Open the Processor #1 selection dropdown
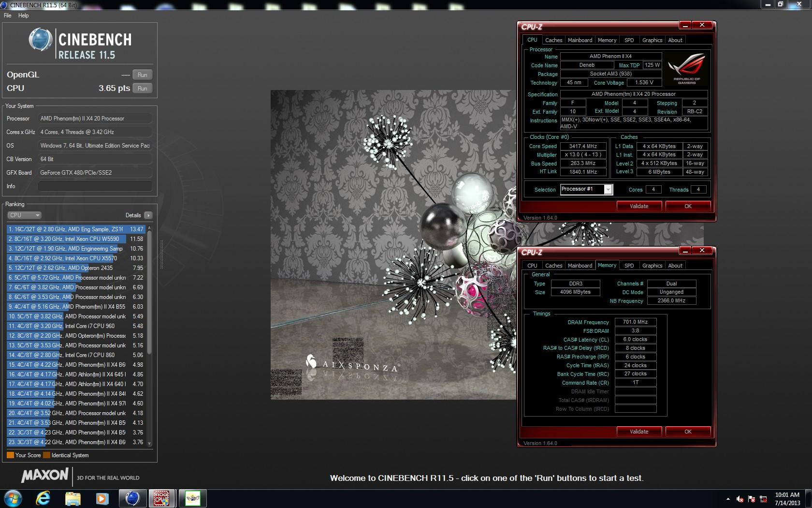This screenshot has height=508, width=812. tap(587, 190)
